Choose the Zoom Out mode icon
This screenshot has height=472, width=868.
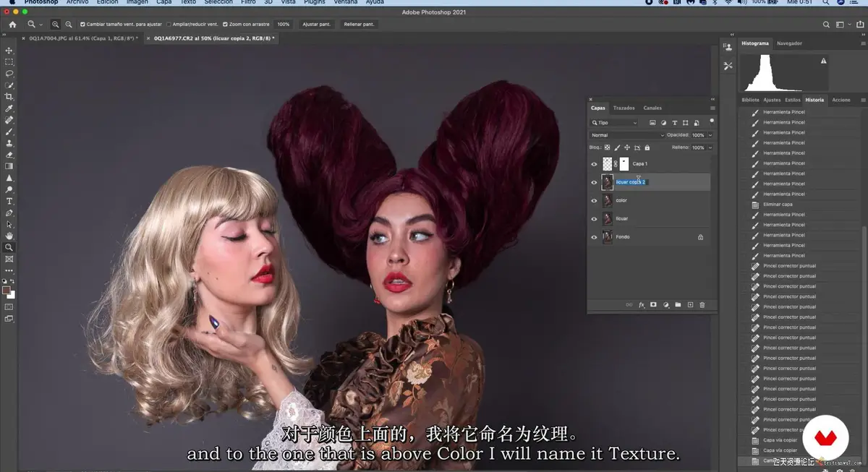coord(69,24)
